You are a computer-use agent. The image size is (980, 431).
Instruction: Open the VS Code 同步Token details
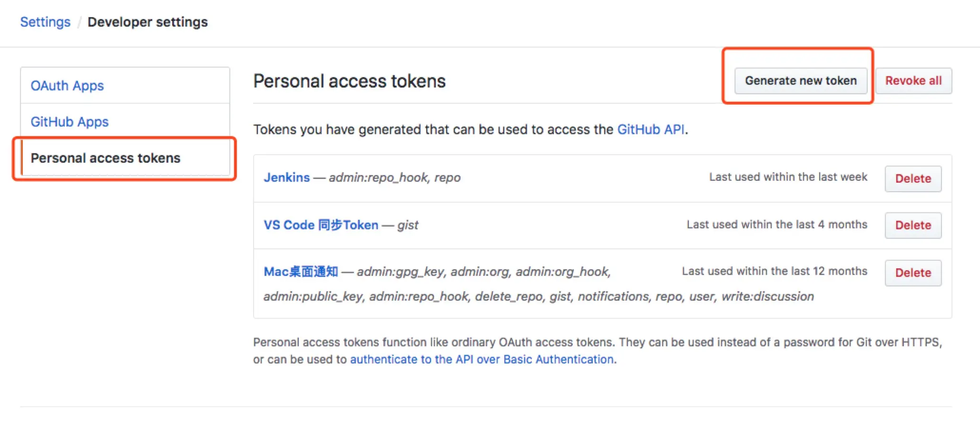(x=321, y=225)
